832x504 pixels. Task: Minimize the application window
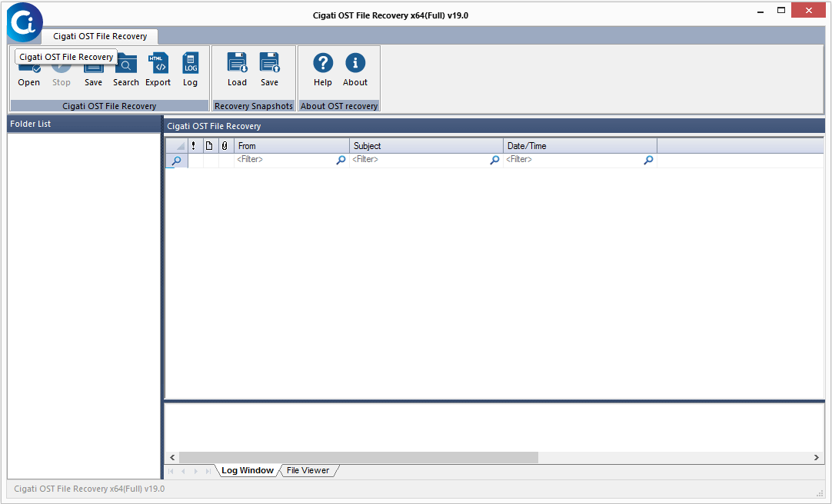760,11
